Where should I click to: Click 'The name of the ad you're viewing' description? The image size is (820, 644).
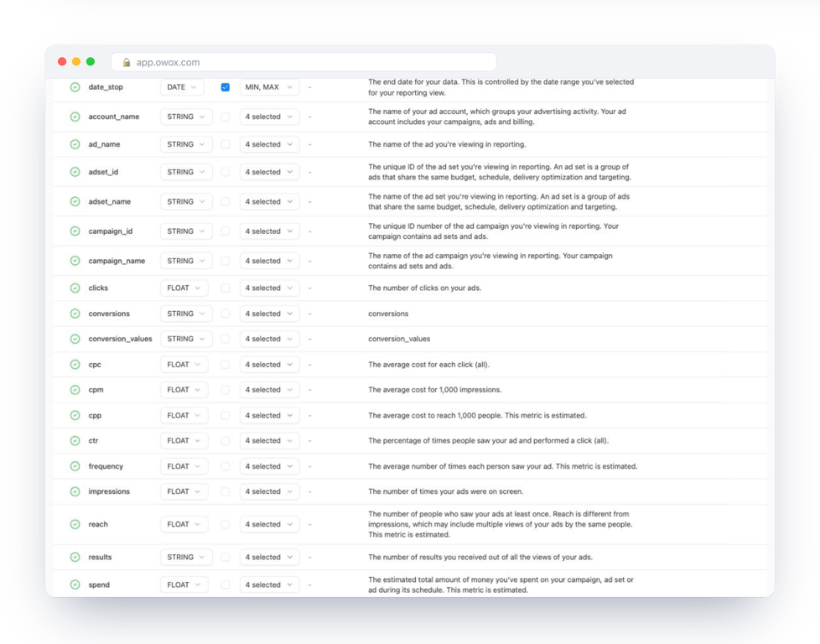447,144
